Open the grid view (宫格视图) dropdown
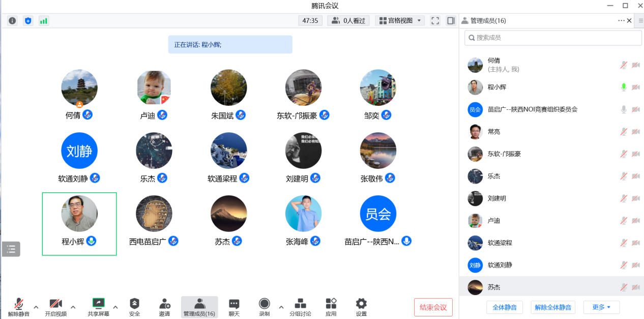This screenshot has height=319, width=644. click(x=400, y=21)
